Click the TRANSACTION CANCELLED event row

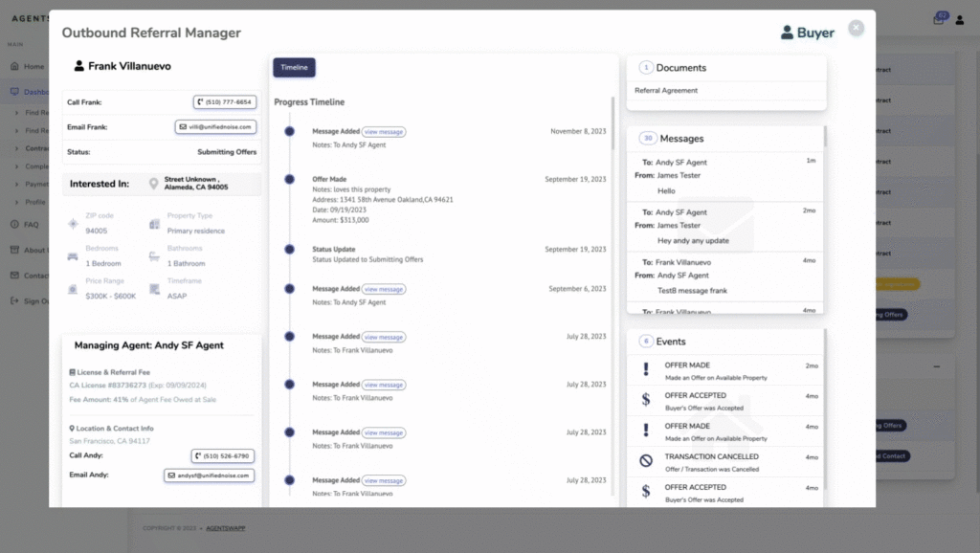(725, 462)
